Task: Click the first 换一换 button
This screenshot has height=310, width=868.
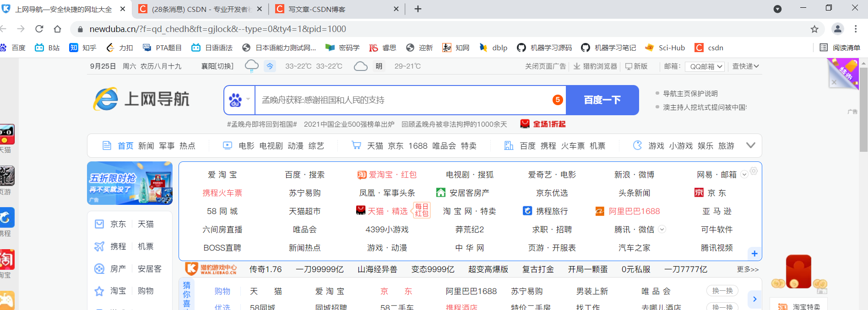Action: (x=722, y=290)
